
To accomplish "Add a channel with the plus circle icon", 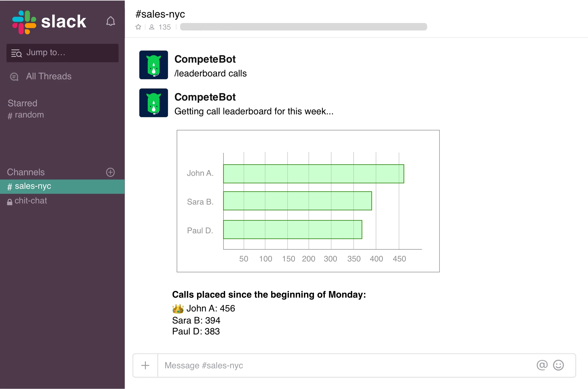I will coord(110,172).
